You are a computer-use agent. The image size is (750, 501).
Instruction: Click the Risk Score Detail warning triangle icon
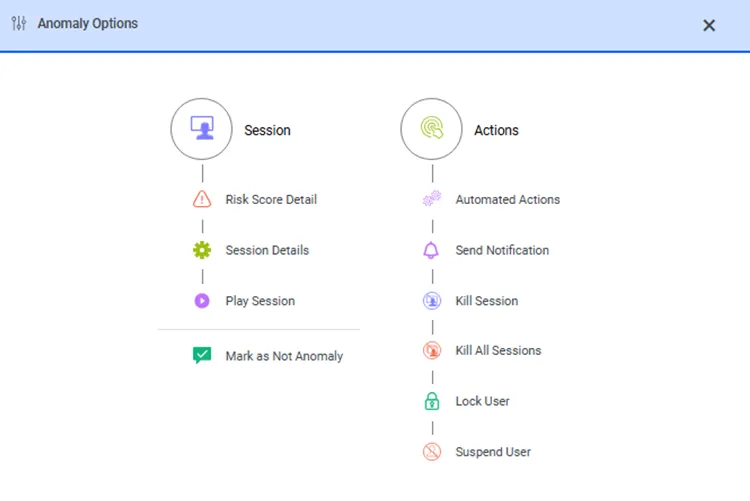click(202, 199)
